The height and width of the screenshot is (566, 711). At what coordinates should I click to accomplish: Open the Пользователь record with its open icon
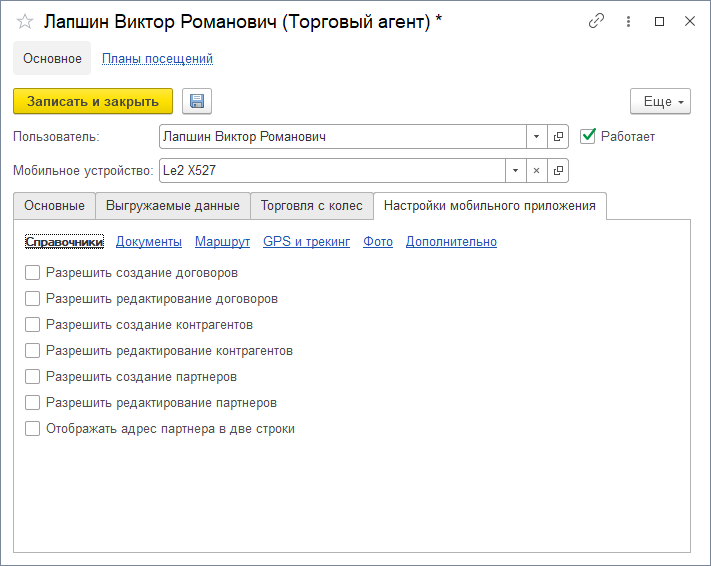click(x=559, y=136)
